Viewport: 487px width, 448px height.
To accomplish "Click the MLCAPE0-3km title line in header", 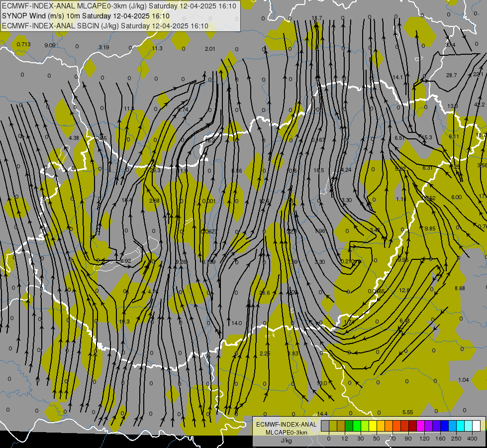I will [119, 6].
